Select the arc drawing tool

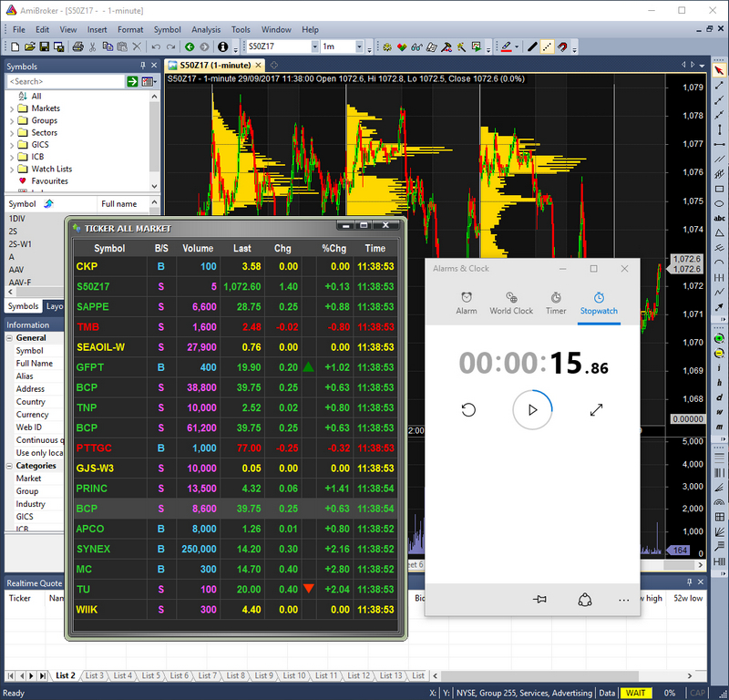tap(719, 262)
